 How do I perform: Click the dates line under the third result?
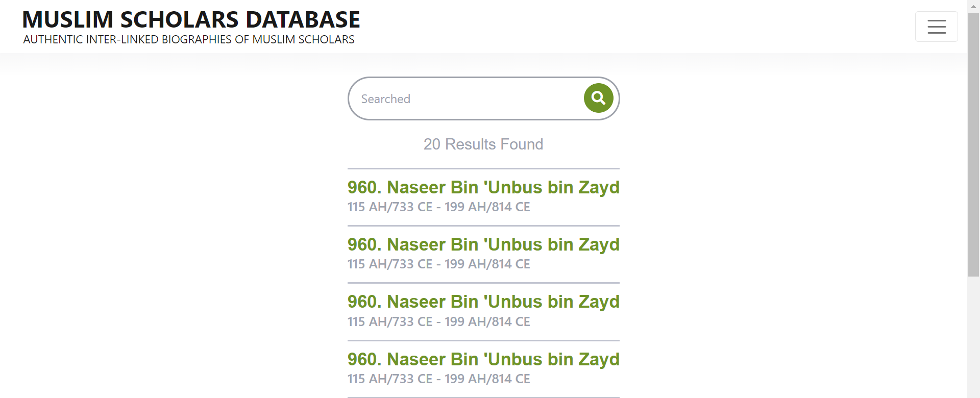tap(439, 322)
